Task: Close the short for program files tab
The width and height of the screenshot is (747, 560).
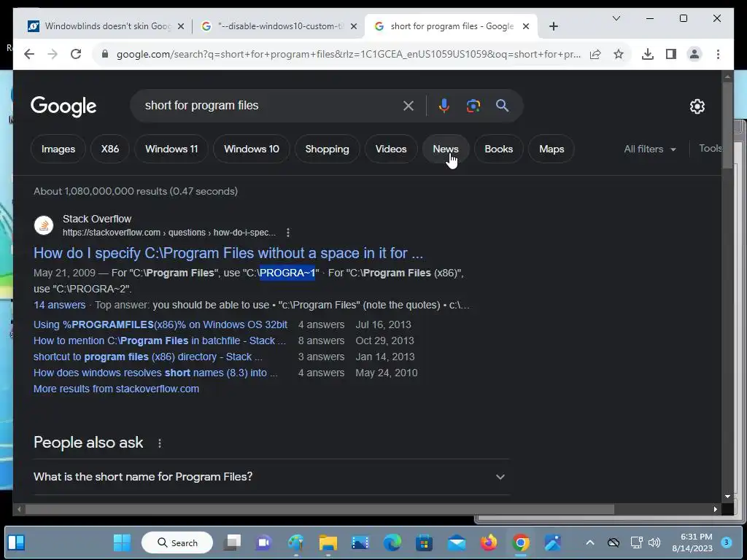Action: [x=526, y=26]
